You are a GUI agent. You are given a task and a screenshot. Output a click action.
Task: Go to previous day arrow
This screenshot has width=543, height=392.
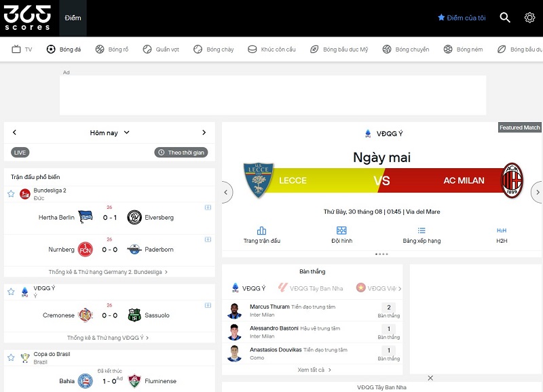point(14,132)
